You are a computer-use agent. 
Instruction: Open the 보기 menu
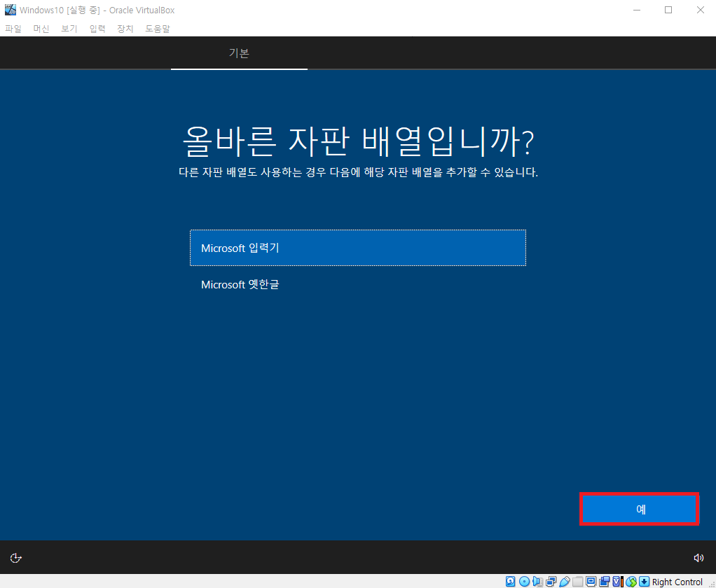tap(69, 29)
